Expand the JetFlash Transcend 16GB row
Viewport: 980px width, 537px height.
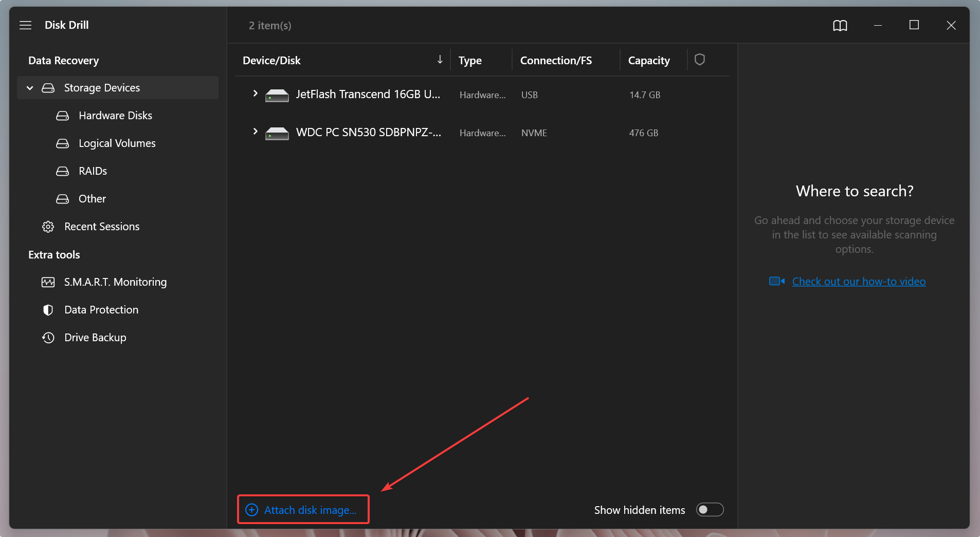click(x=255, y=94)
